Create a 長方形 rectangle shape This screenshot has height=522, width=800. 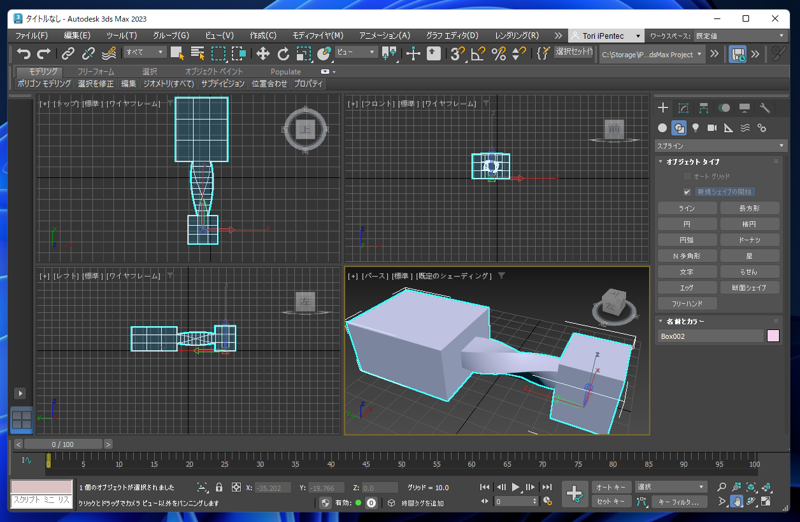tap(749, 208)
